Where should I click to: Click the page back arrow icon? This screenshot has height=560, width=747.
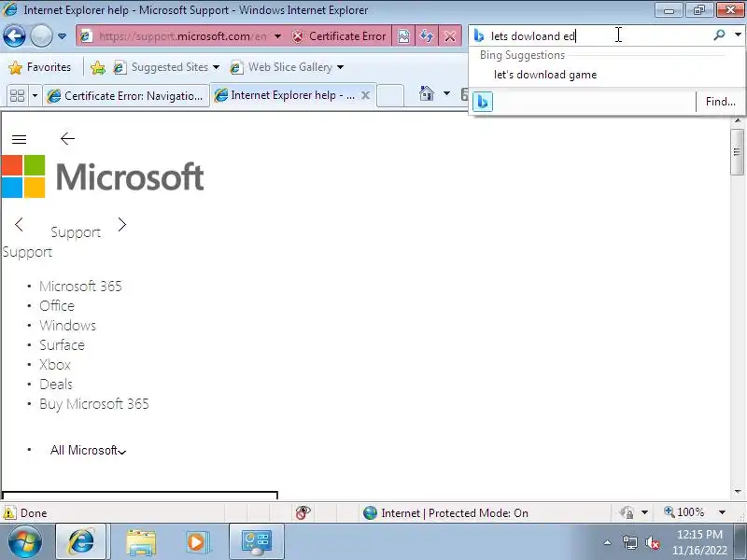(x=67, y=138)
